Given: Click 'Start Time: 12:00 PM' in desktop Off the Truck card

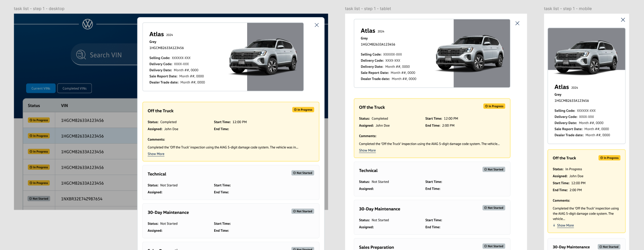Looking at the screenshot, I should pyautogui.click(x=230, y=122).
